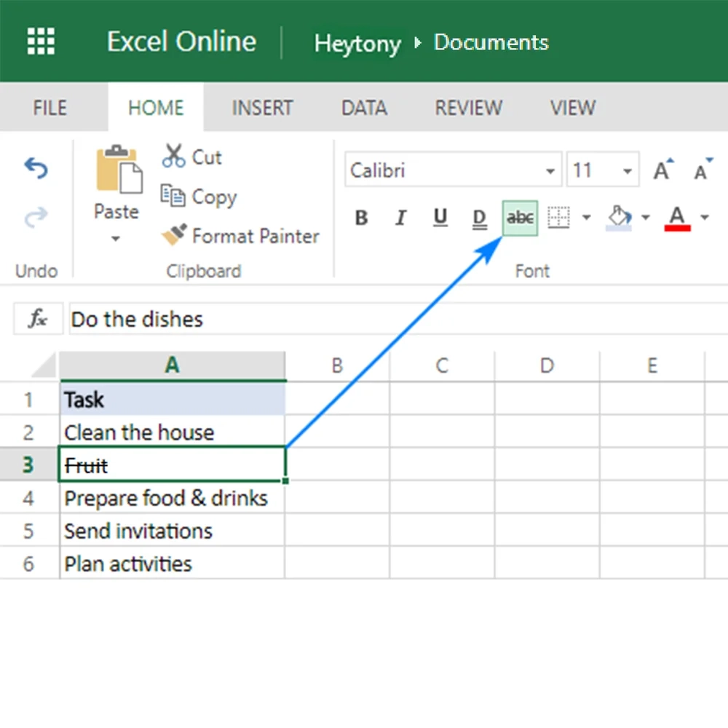Select column E header
728x728 pixels.
click(652, 365)
